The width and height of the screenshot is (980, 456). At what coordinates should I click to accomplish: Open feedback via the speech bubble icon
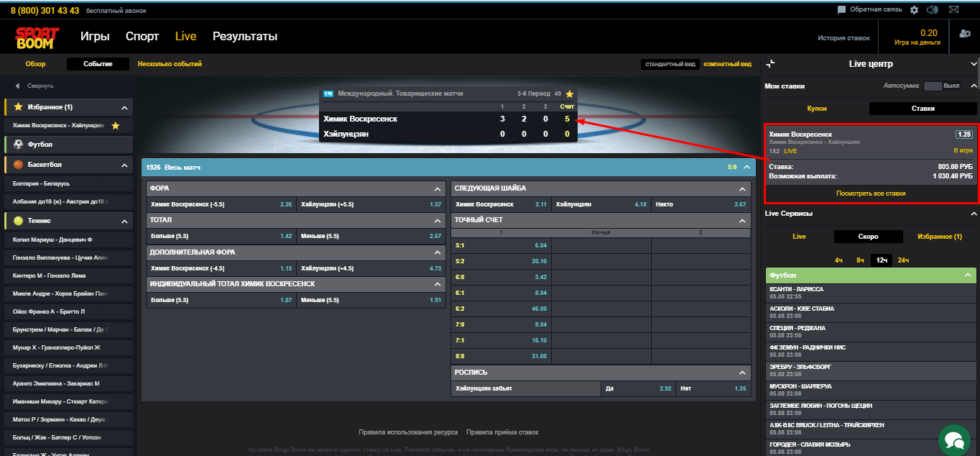(841, 10)
